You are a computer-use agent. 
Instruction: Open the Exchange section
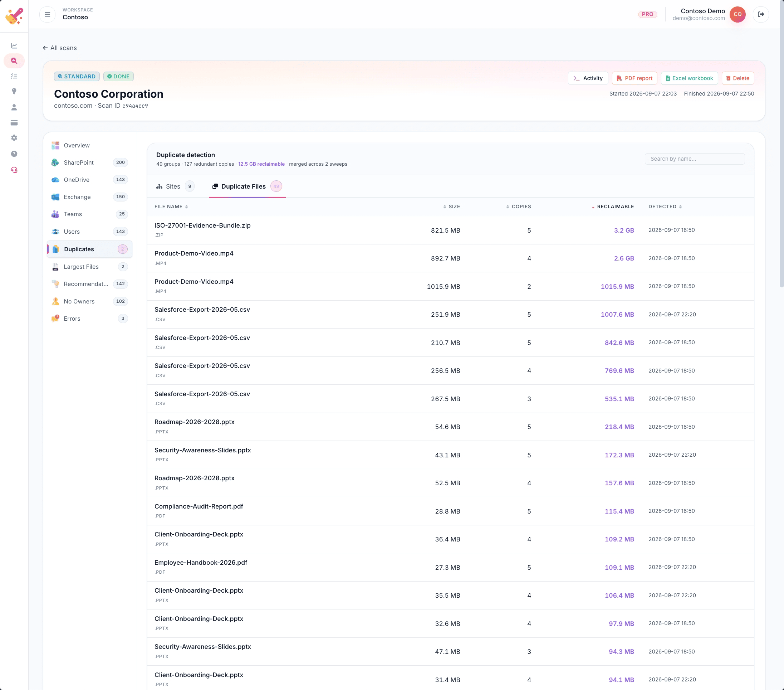(89, 197)
